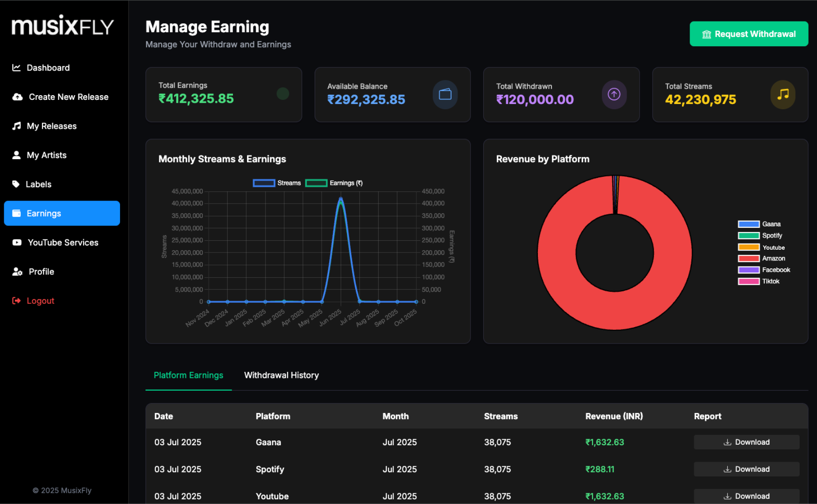Screen dimensions: 817x504
Task: Toggle the Earnings (₹) dataset in chart legend
Action: tap(334, 183)
